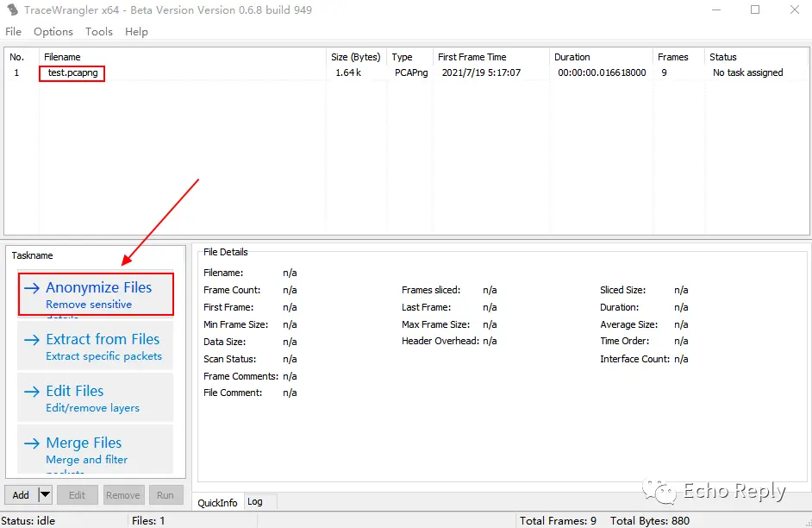Sort by the Filename column header
This screenshot has height=528, width=812.
(183, 57)
